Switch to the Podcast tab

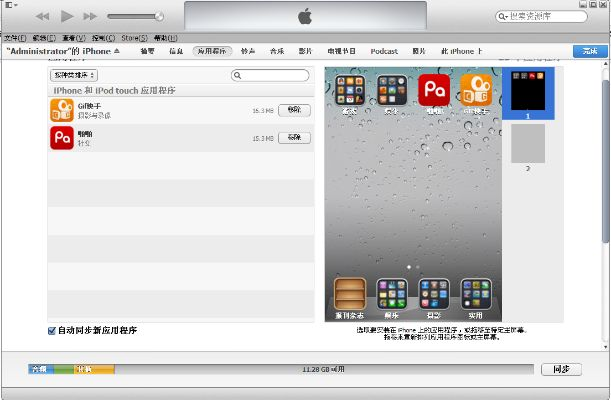point(384,50)
